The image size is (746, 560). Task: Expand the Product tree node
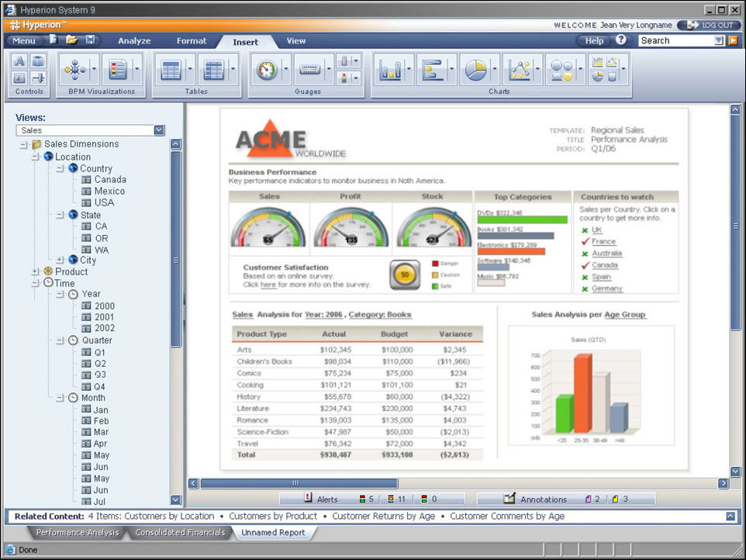[35, 271]
